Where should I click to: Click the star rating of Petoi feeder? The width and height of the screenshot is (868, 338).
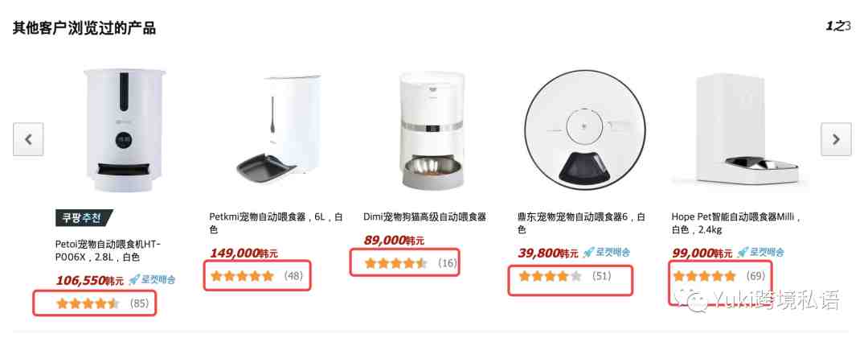coord(88,303)
